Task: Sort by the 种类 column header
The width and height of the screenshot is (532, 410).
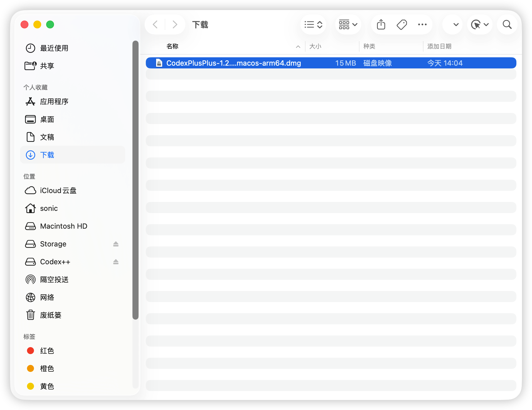Action: (x=369, y=46)
